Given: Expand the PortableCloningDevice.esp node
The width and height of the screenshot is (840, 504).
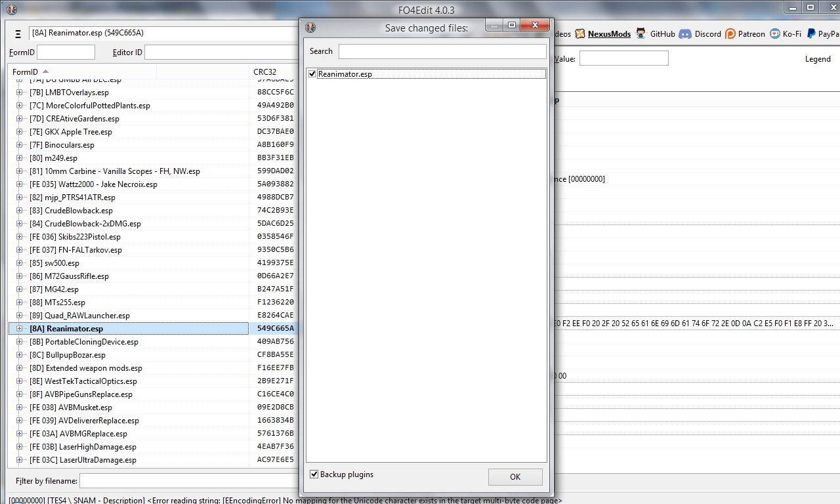Looking at the screenshot, I should click(20, 342).
